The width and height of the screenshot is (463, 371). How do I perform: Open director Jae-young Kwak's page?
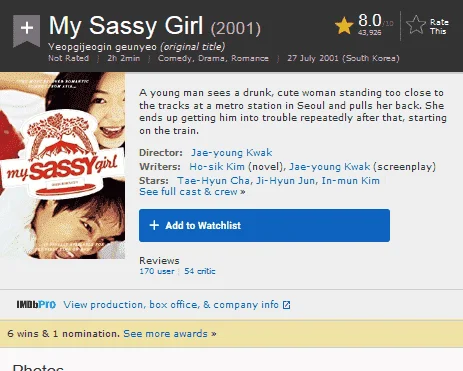click(232, 153)
